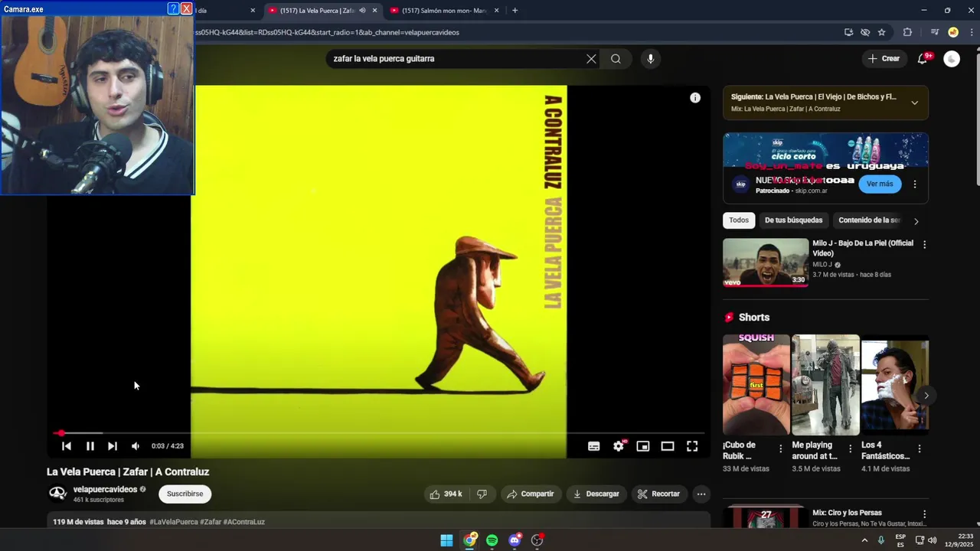This screenshot has width=980, height=551.
Task: Open the player settings gear
Action: click(619, 446)
